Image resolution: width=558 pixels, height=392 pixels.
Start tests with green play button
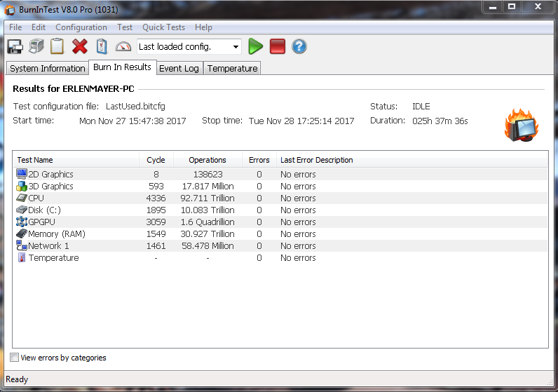255,46
